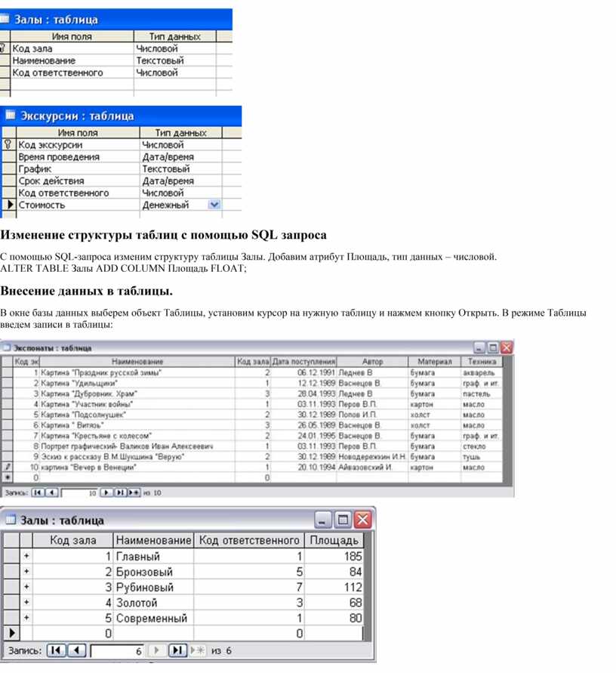Go to first record in Экспонаты table
This screenshot has width=616, height=673.
[37, 492]
